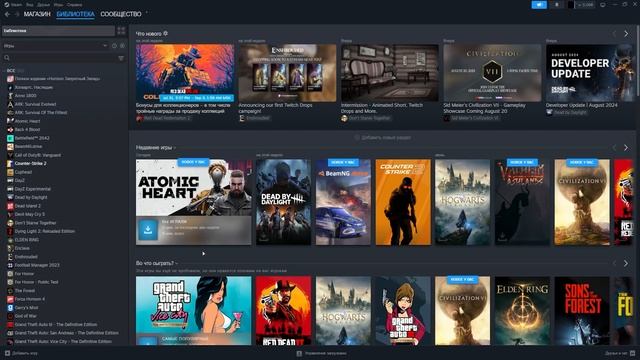Image resolution: width=640 pixels, height=360 pixels.
Task: Open the BeamNG.drive recent game cover
Action: (343, 202)
